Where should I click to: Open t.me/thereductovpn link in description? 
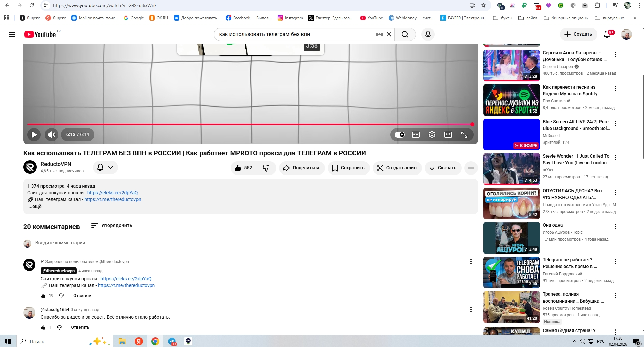pos(113,199)
